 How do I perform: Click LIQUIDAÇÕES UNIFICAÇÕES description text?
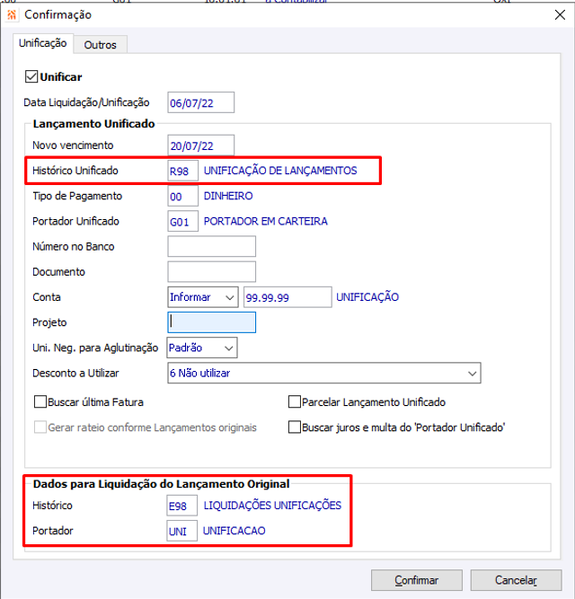(272, 505)
